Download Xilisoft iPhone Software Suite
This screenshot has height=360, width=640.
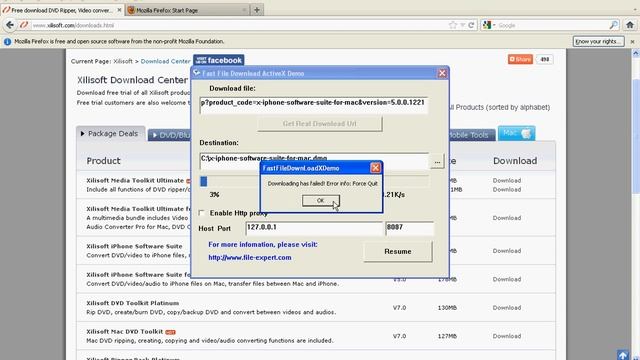point(507,251)
